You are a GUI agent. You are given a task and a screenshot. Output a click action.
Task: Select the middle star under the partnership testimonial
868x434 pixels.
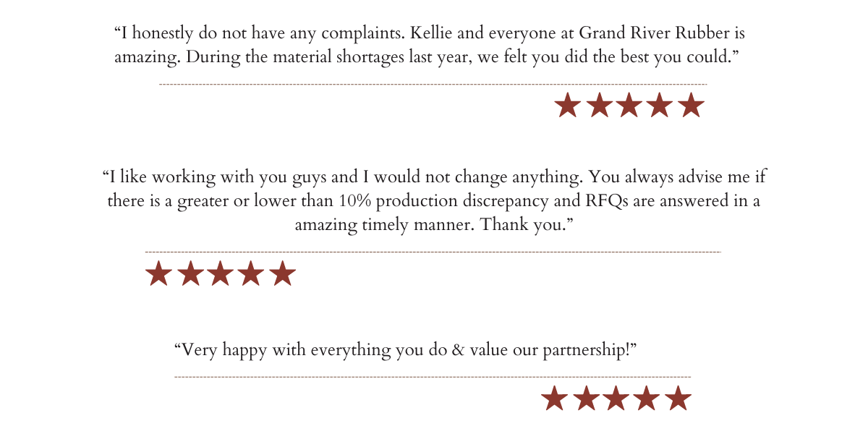click(x=616, y=399)
